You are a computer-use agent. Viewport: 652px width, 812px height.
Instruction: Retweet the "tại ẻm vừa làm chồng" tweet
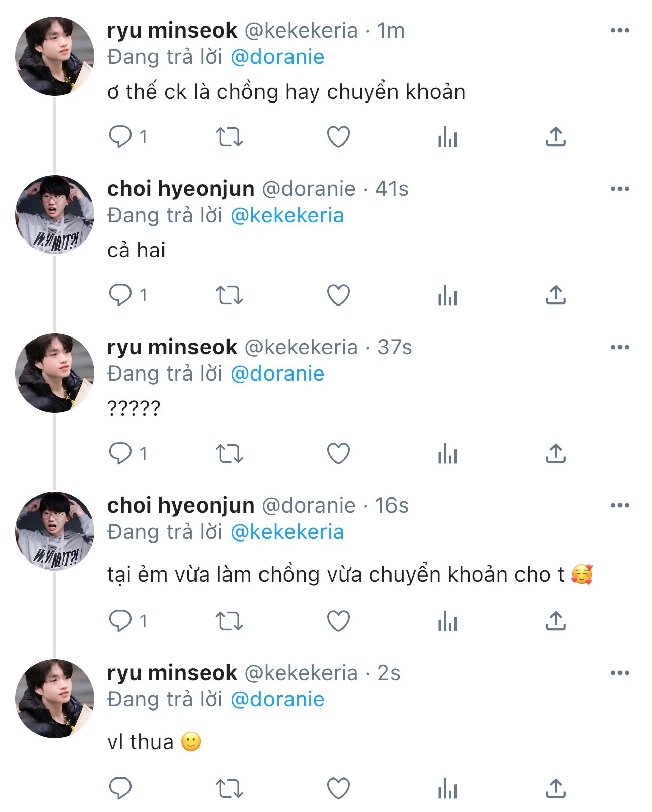click(230, 621)
